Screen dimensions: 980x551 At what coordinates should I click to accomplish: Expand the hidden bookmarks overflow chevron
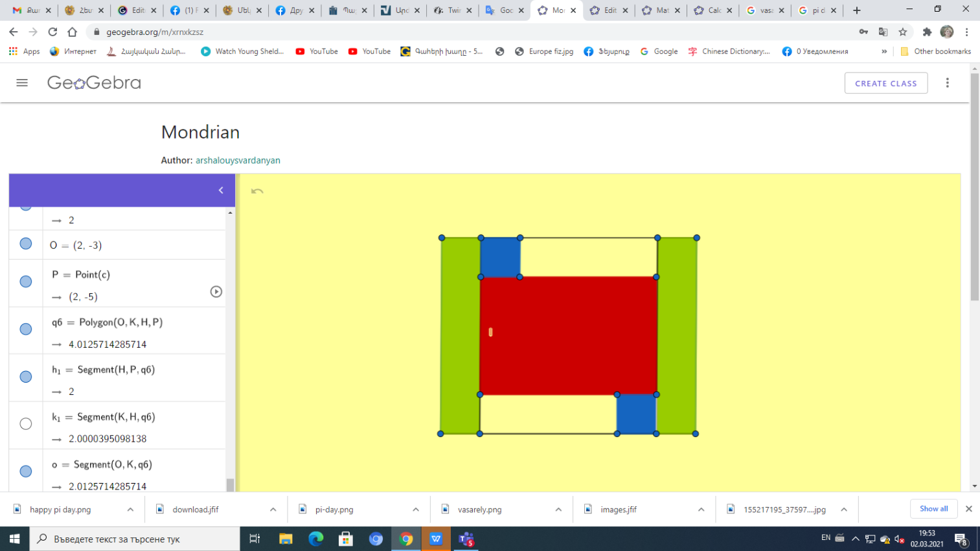pos(884,51)
